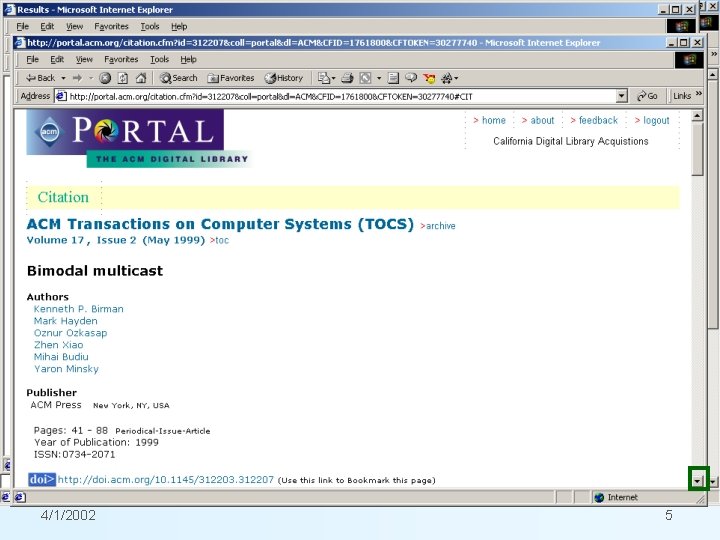Expand the Links toolbar chevron
Image resolution: width=720 pixels, height=540 pixels.
(x=699, y=94)
